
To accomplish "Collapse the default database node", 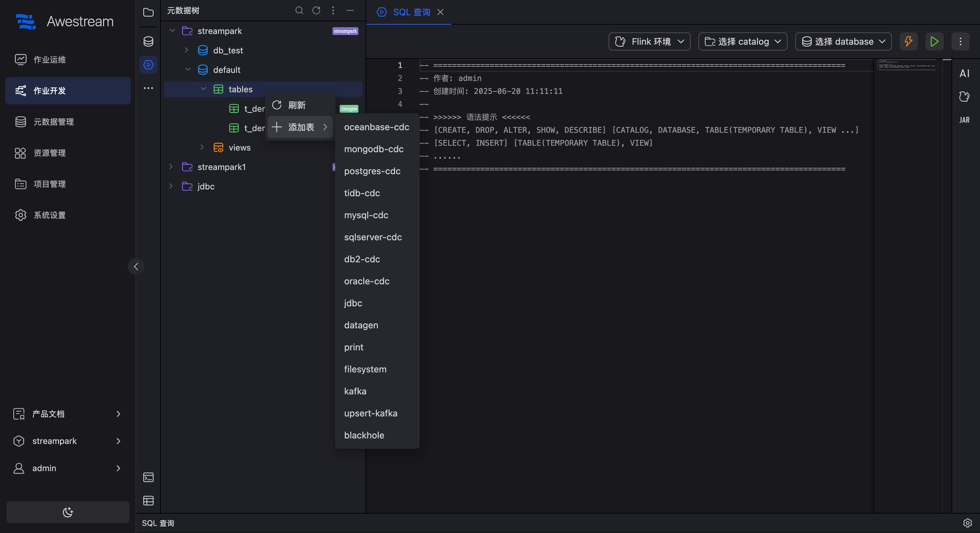I will pos(188,69).
